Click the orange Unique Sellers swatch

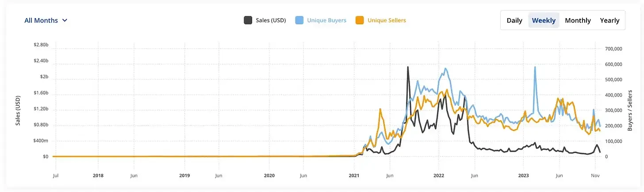[x=360, y=20]
